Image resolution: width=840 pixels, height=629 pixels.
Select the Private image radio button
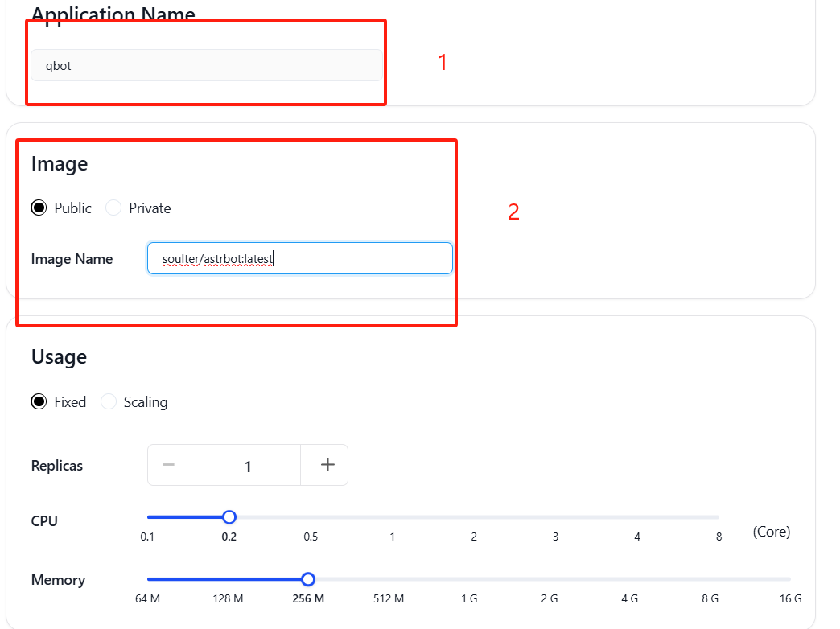[x=113, y=208]
